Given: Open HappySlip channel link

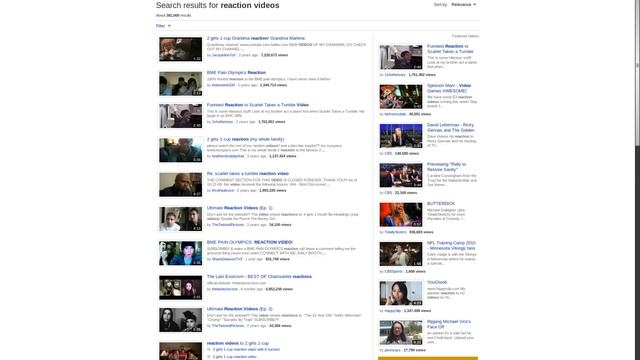Looking at the screenshot, I should coord(393,311).
